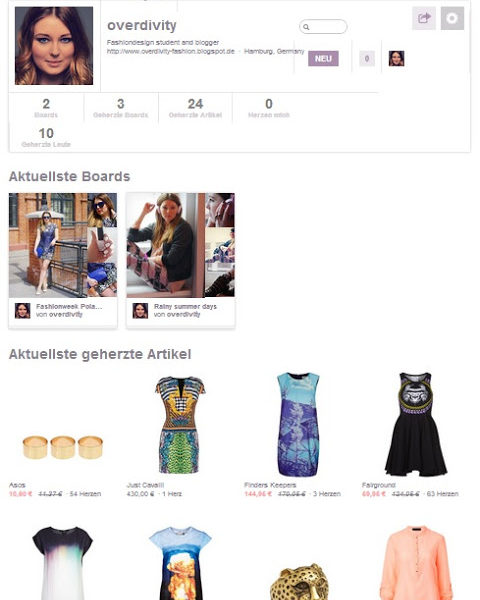
Task: Open the Rainy summer days board
Action: tap(180, 245)
